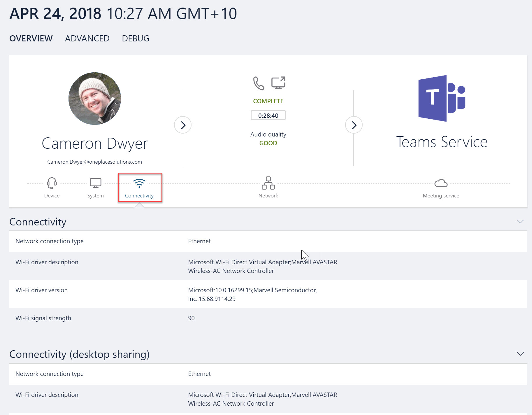Select the Network icon on the timeline

268,183
